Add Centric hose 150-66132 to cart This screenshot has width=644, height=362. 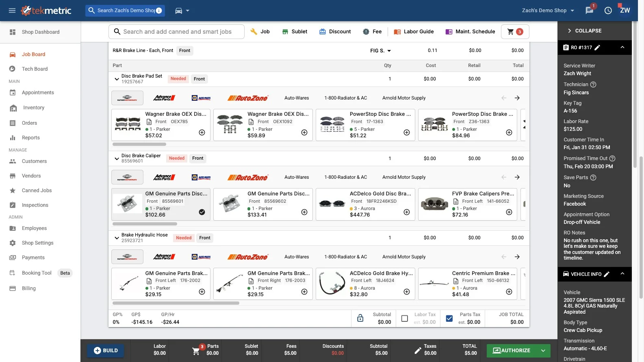509,292
